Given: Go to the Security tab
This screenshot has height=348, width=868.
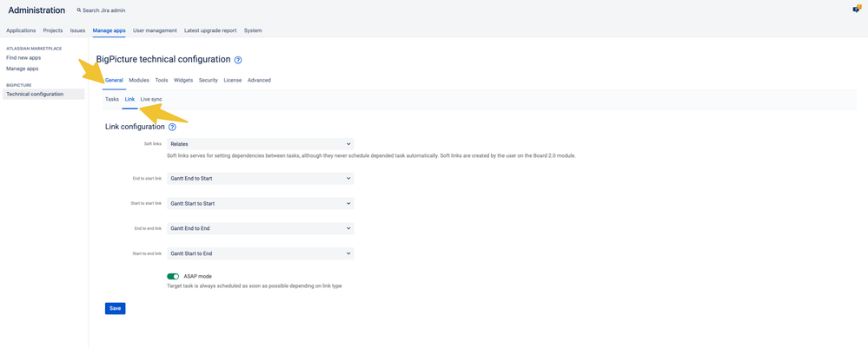Looking at the screenshot, I should coord(209,80).
